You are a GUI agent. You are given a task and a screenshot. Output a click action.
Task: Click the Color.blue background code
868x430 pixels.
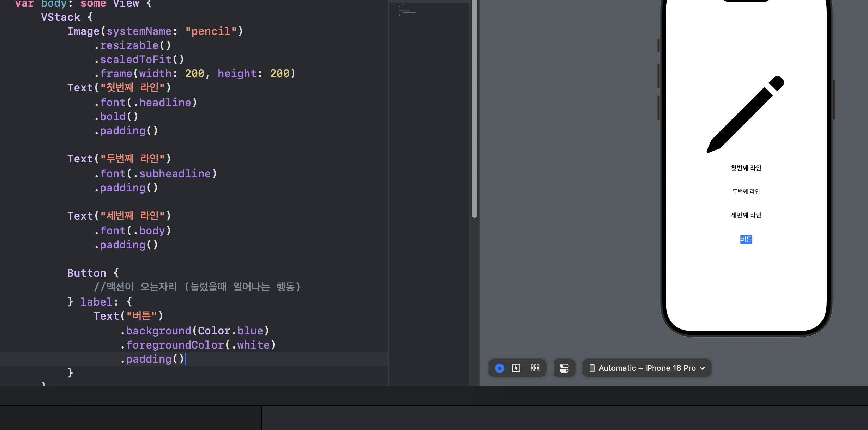(230, 331)
